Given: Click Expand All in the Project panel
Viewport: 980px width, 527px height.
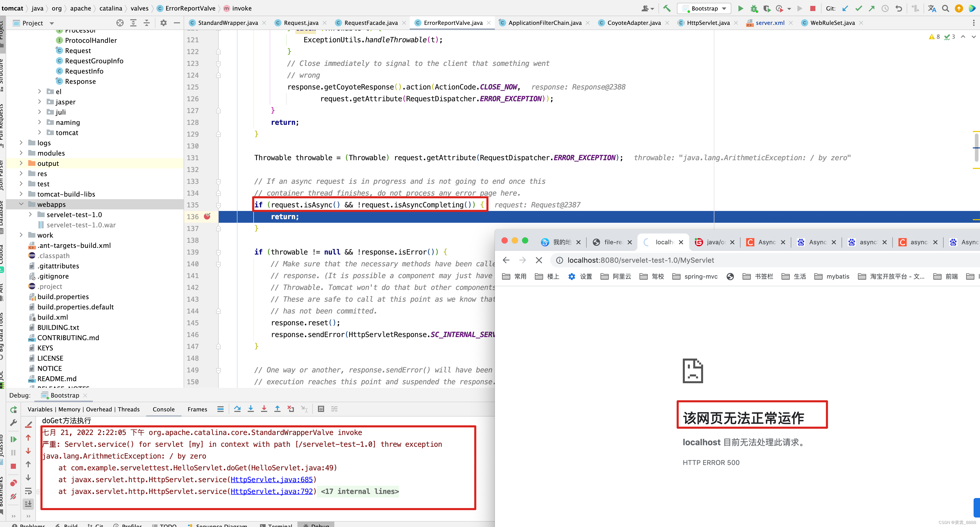Looking at the screenshot, I should tap(133, 23).
